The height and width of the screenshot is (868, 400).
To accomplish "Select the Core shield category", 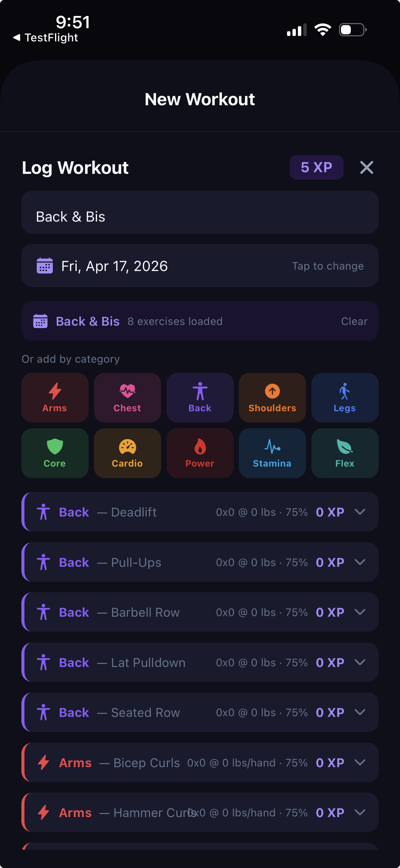I will pyautogui.click(x=55, y=453).
